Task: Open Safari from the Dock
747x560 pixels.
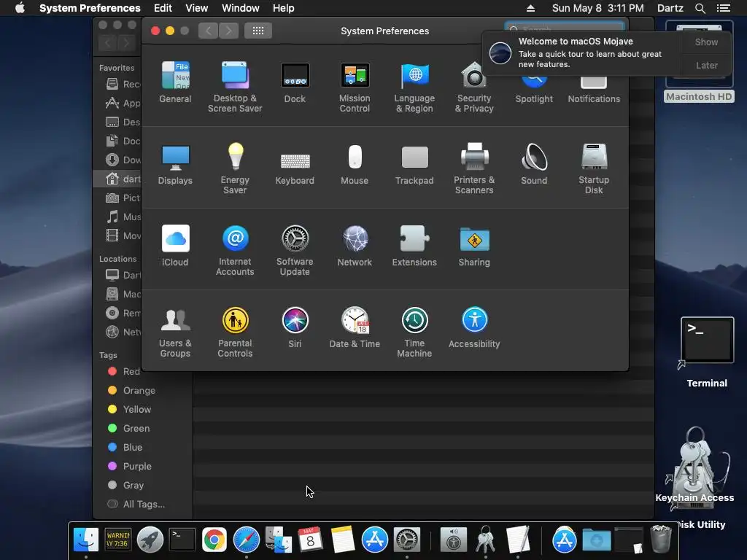Action: (247, 540)
